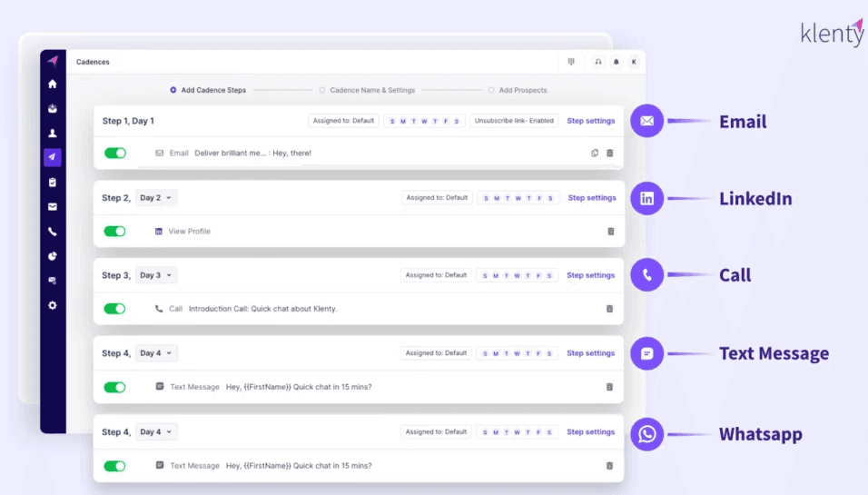The width and height of the screenshot is (868, 495).
Task: Click the LinkedIn icon beside View Profile
Action: 159,232
